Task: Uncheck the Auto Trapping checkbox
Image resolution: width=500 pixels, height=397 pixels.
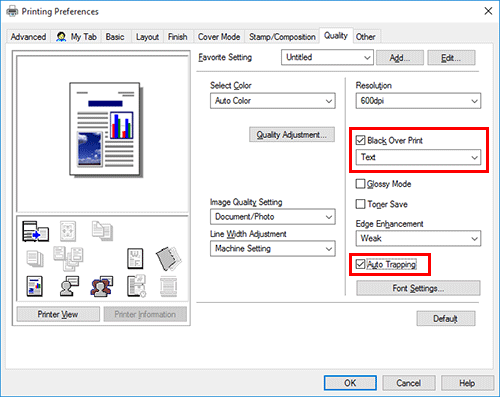Action: 360,264
